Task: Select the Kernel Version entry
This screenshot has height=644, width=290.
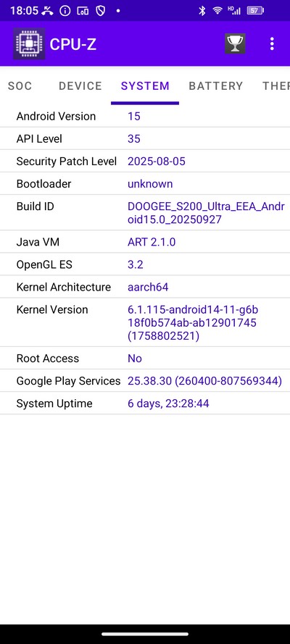Action: 145,322
